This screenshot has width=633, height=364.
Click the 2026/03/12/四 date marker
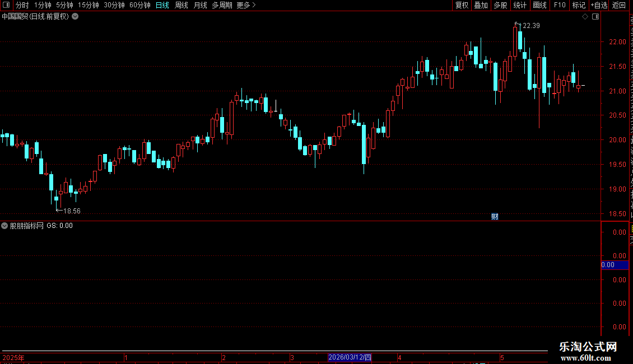(x=350, y=357)
